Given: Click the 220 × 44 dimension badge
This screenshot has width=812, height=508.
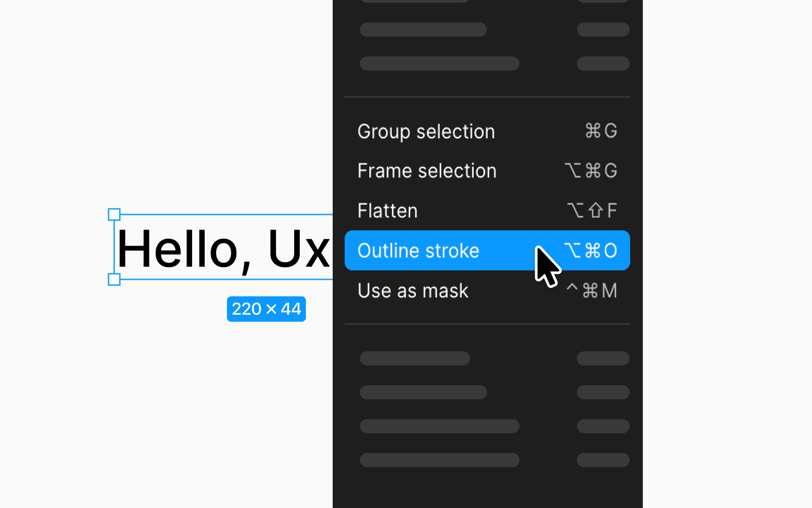Looking at the screenshot, I should pos(266,309).
